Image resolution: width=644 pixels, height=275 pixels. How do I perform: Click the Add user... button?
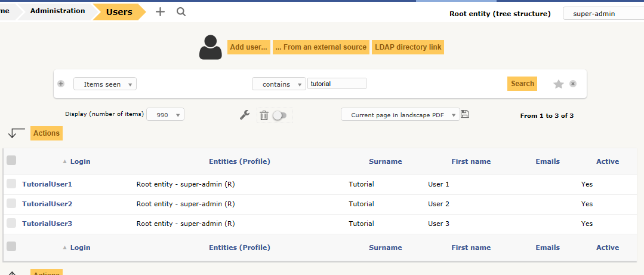point(249,47)
